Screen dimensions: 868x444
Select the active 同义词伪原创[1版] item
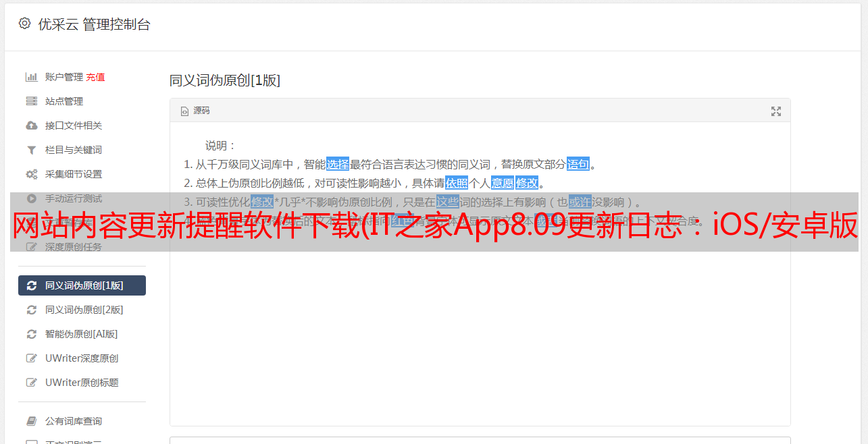(82, 285)
